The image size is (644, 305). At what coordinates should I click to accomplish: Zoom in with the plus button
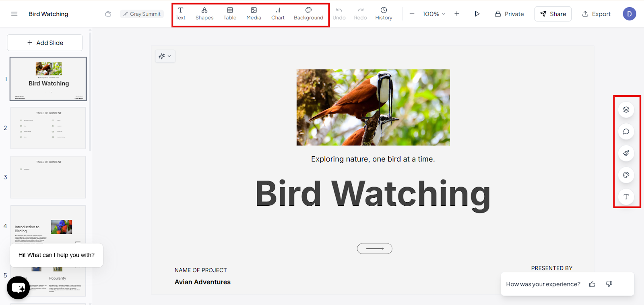click(457, 14)
